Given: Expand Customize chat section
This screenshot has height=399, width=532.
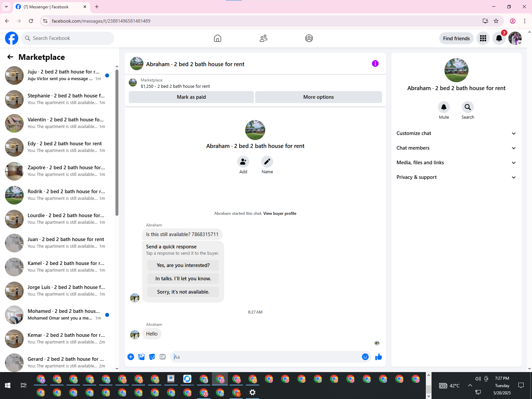Looking at the screenshot, I should (456, 133).
